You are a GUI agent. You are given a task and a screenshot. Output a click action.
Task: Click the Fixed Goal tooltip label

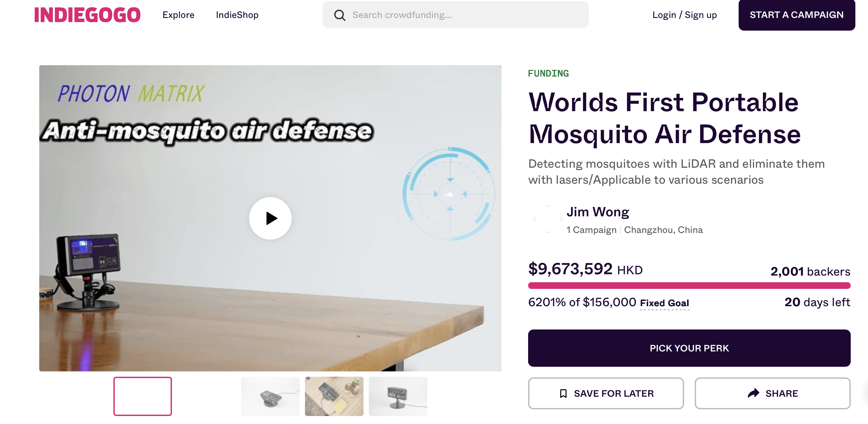(x=664, y=303)
